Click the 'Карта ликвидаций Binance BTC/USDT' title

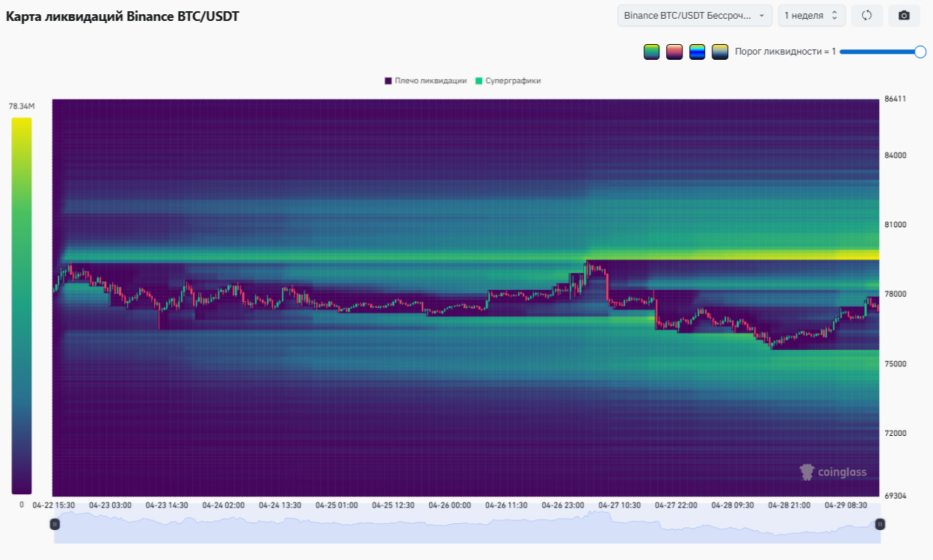[x=123, y=16]
